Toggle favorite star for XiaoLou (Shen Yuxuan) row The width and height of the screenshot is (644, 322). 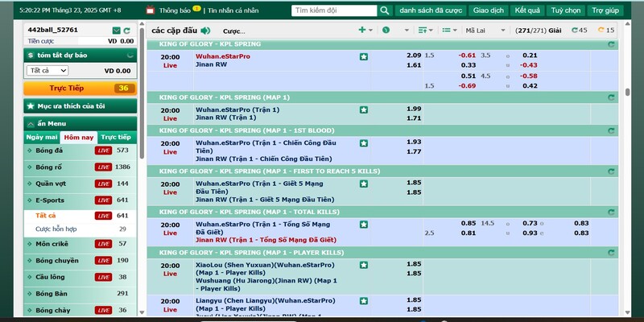click(x=364, y=266)
